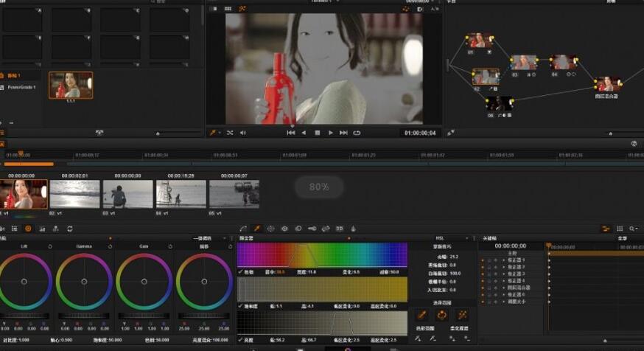Click the viewer timecode 01:00:00:04
Viewport: 644px width, 351px height.
[x=420, y=133]
